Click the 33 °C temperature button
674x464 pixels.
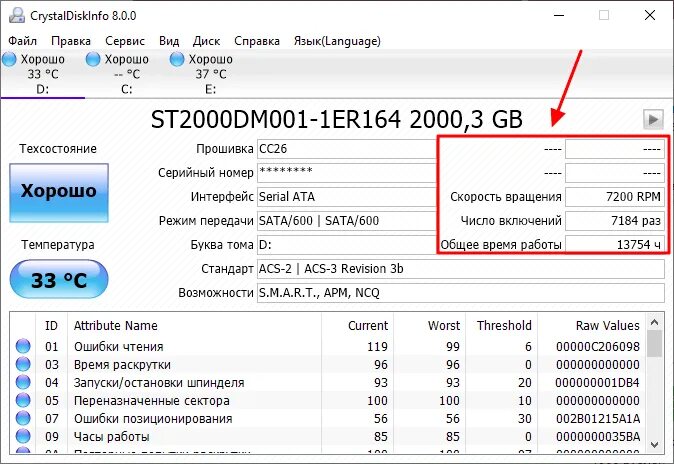click(x=59, y=280)
